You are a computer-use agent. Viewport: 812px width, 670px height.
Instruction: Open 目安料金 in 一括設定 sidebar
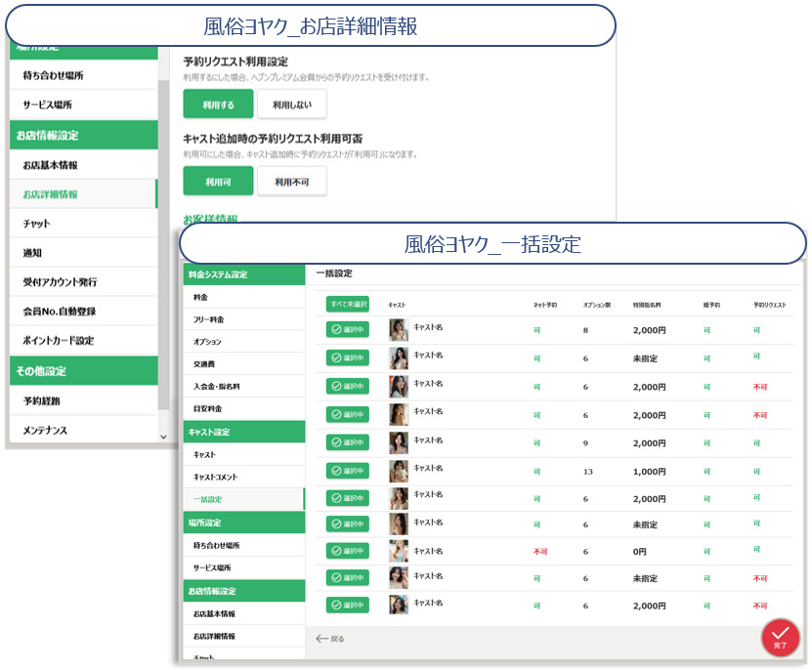point(244,408)
